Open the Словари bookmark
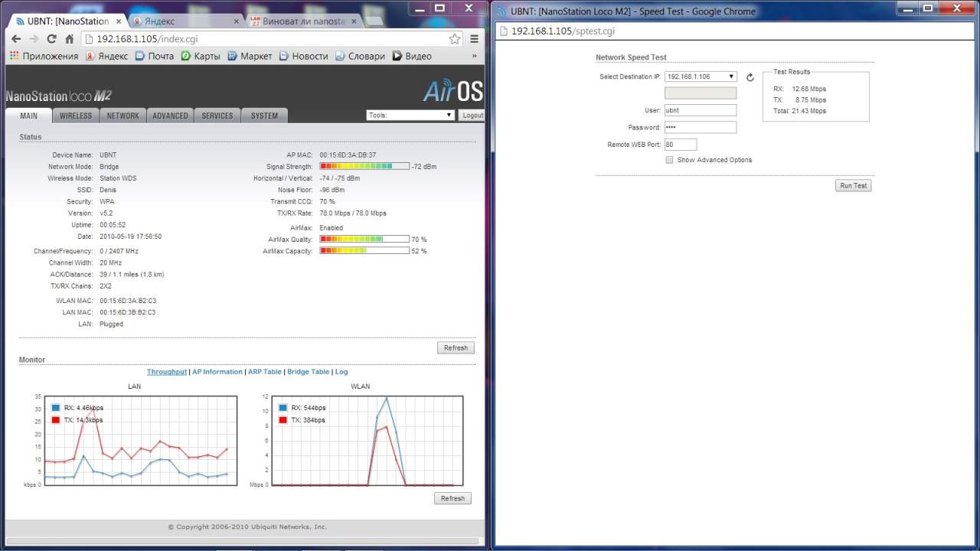The height and width of the screenshot is (551, 980). click(360, 56)
